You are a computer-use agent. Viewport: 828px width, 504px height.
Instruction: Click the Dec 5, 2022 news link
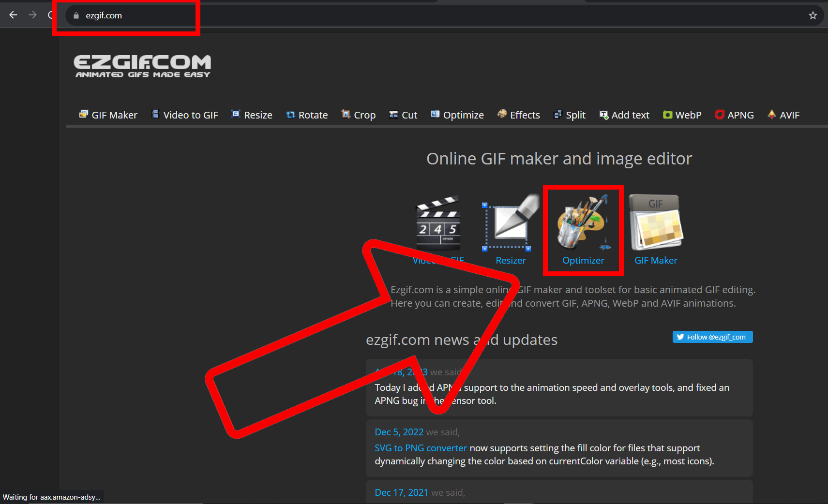[398, 431]
